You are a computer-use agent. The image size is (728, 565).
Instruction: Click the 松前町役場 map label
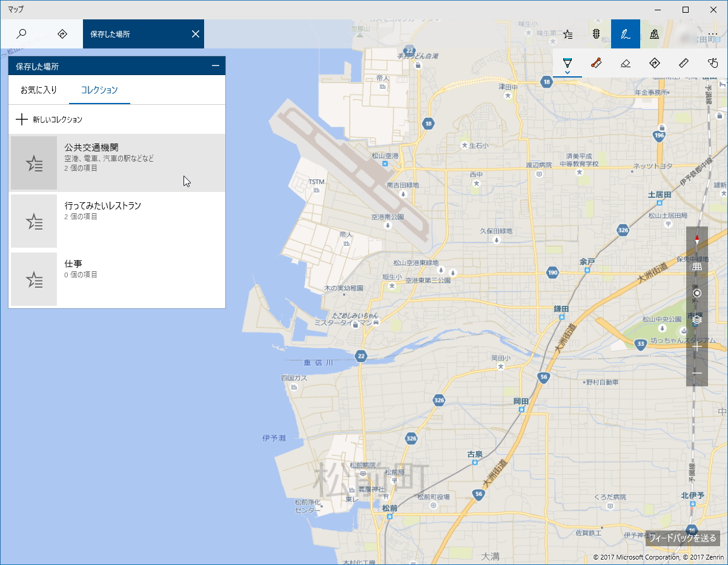pos(433,497)
